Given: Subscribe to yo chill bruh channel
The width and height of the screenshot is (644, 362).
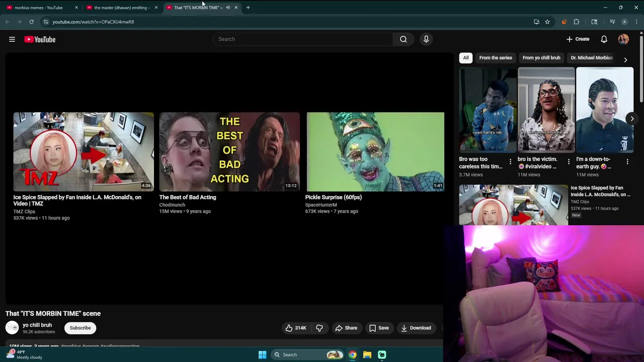Looking at the screenshot, I should (x=80, y=328).
